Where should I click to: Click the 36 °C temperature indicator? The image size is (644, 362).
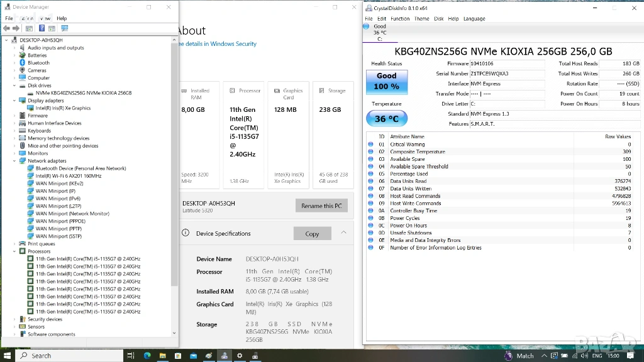386,119
